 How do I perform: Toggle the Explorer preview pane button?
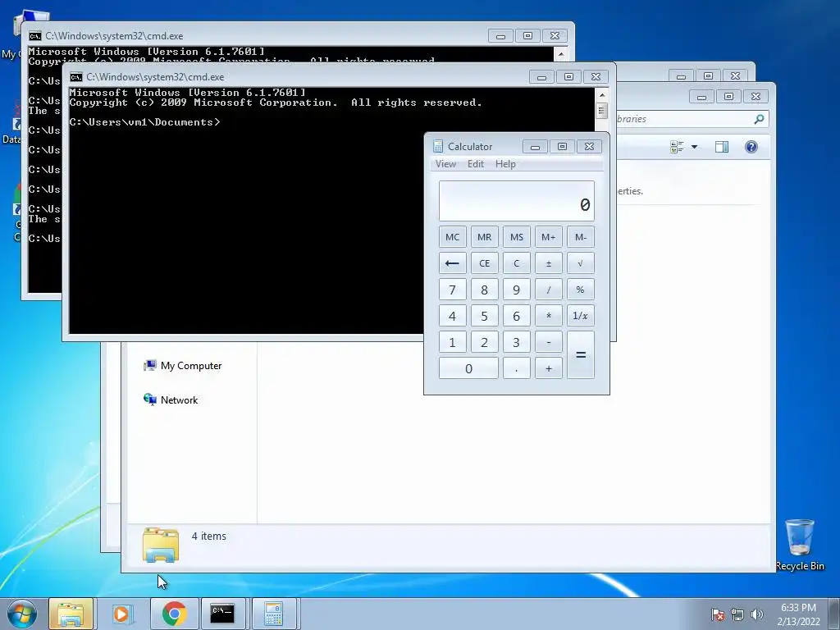tap(722, 147)
